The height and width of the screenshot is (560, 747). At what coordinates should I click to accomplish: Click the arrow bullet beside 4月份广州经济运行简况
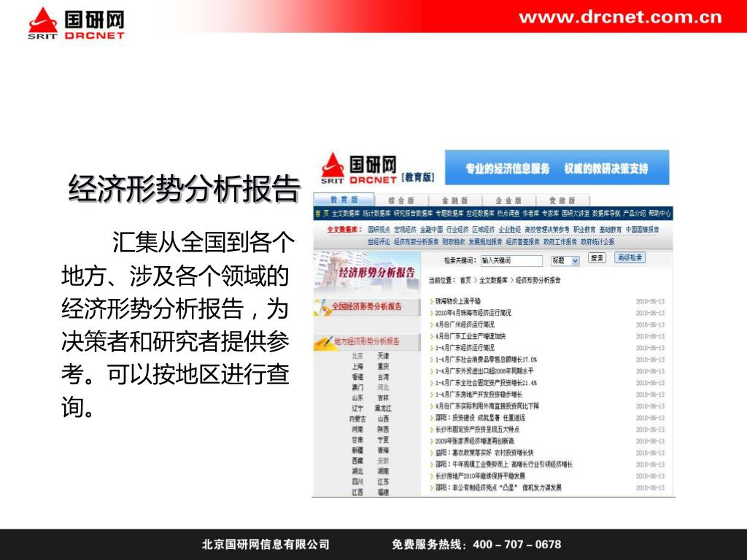point(432,324)
